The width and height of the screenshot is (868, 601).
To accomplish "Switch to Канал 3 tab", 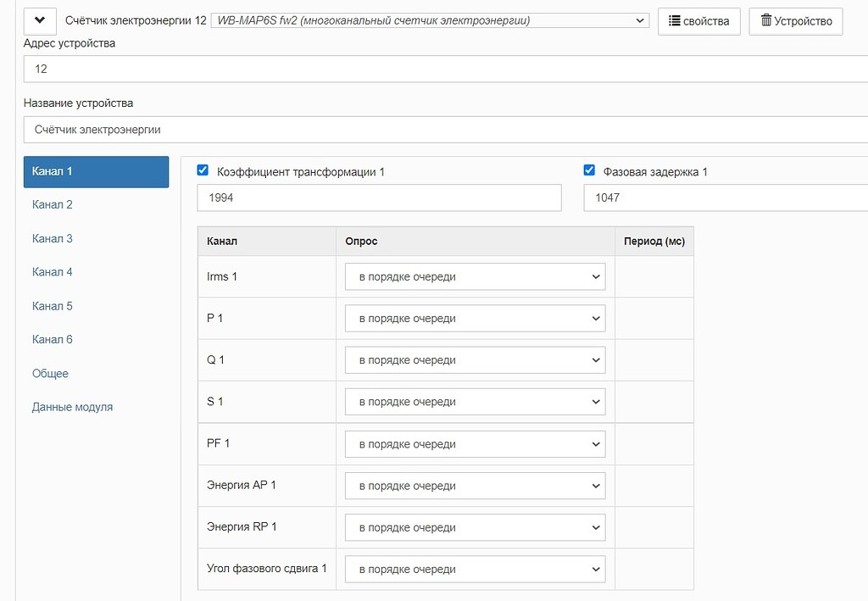I will click(53, 238).
